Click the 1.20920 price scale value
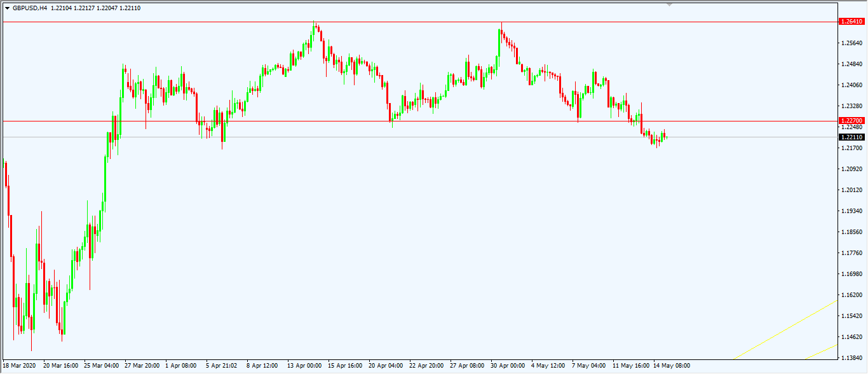Screen dimensions: 868x374 [x=851, y=169]
